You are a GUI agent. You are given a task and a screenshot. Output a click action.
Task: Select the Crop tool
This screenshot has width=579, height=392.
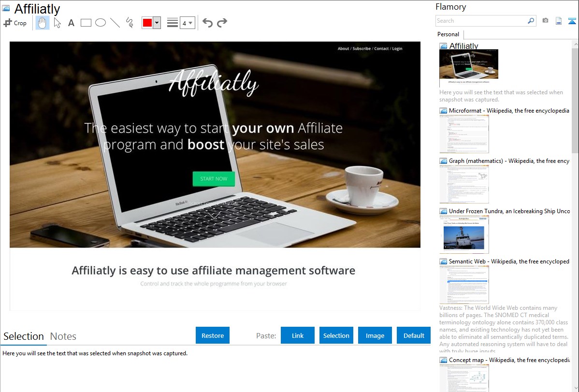point(15,23)
